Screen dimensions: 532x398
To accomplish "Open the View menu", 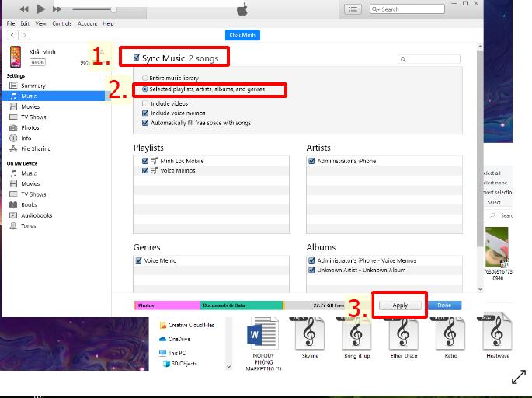I will pos(40,23).
